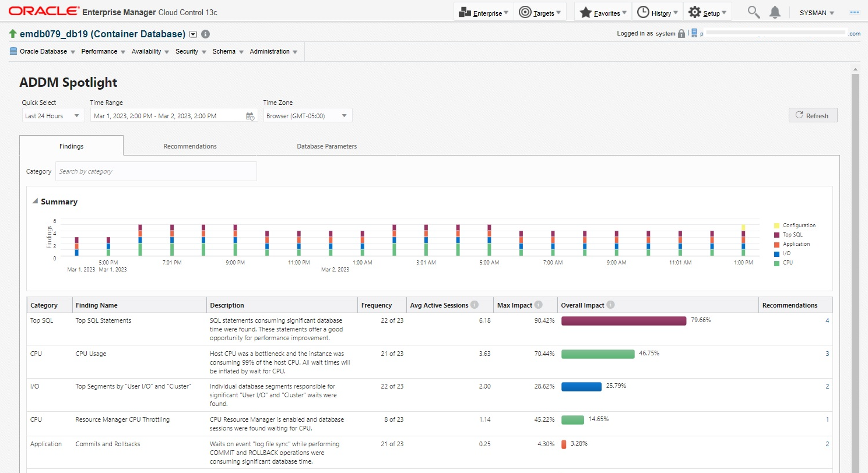Viewport: 868px width, 473px height.
Task: Expand the Time Zone dropdown
Action: (x=308, y=116)
